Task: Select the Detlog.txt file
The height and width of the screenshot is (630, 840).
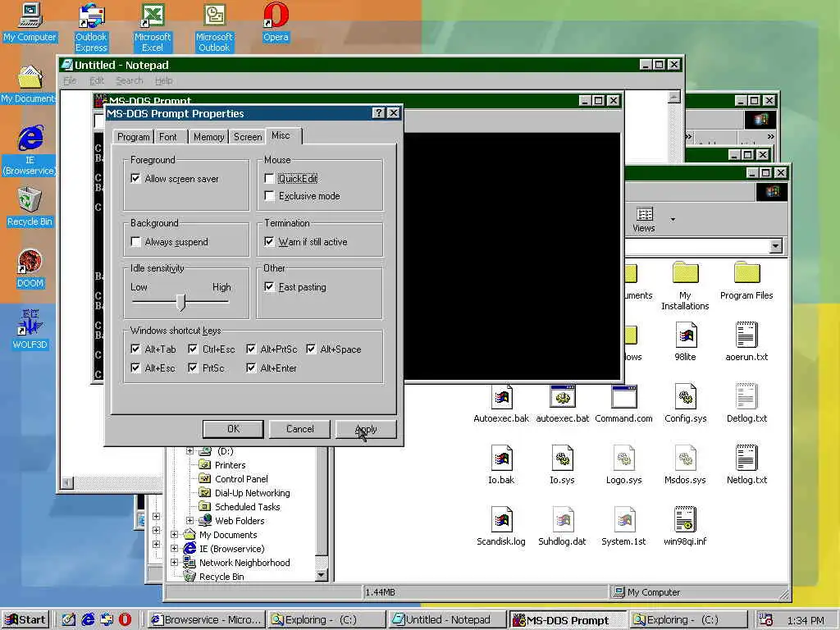Action: coord(746,404)
